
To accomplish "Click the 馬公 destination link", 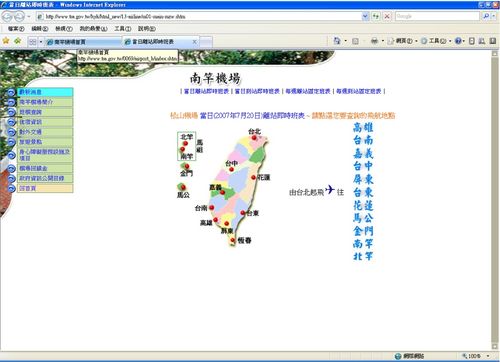I will click(x=363, y=218).
